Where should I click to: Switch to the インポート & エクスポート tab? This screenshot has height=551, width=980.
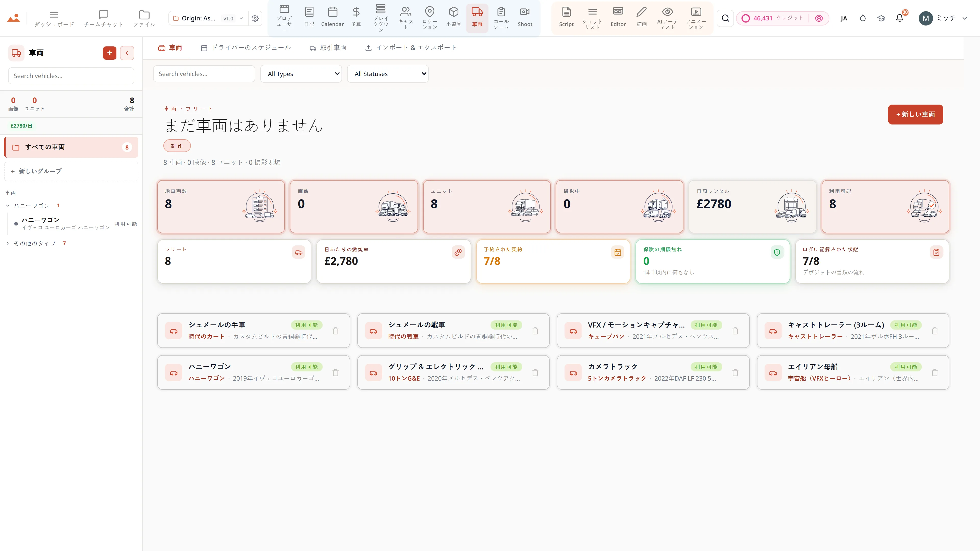point(411,47)
